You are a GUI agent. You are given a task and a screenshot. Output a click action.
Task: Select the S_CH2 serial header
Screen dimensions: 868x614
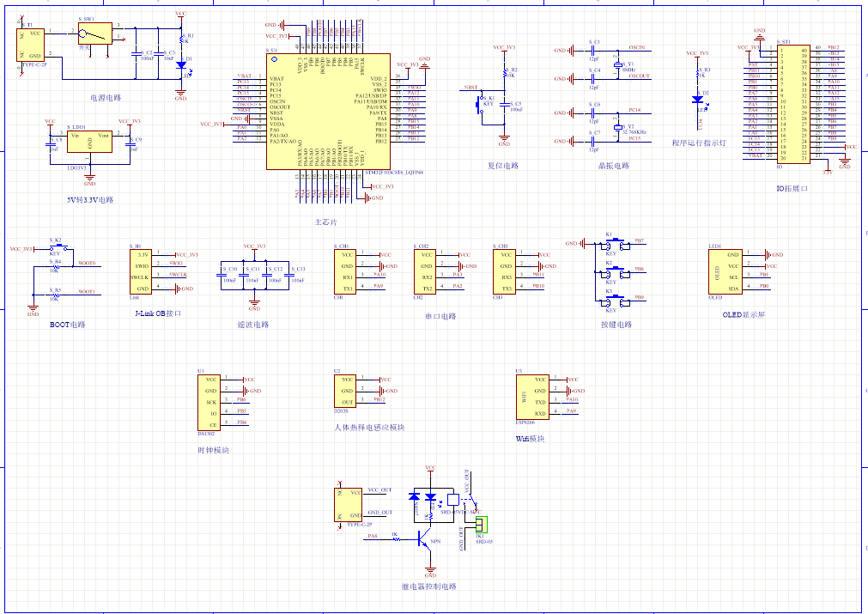[425, 272]
